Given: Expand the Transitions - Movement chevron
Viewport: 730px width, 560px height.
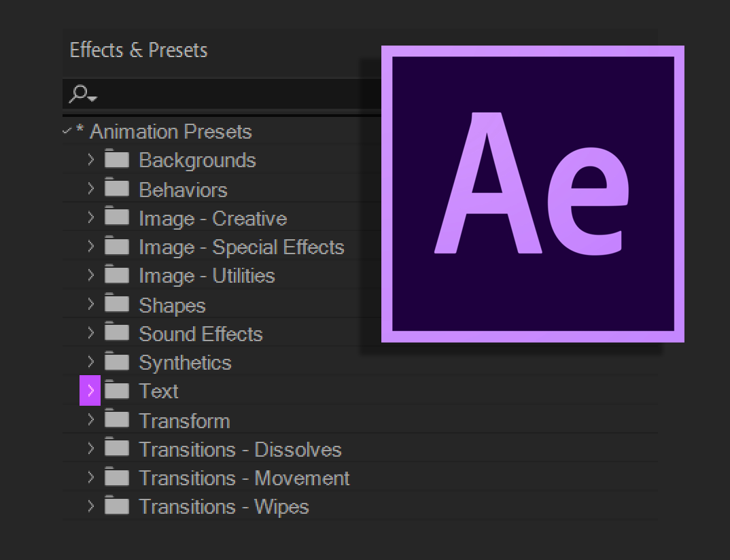Looking at the screenshot, I should (x=91, y=477).
